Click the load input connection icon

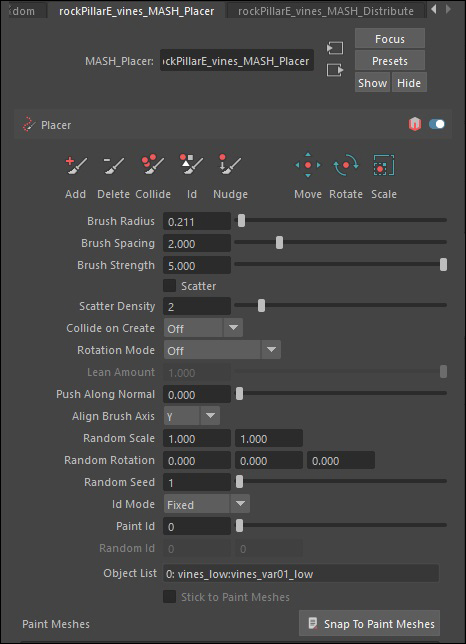(335, 48)
